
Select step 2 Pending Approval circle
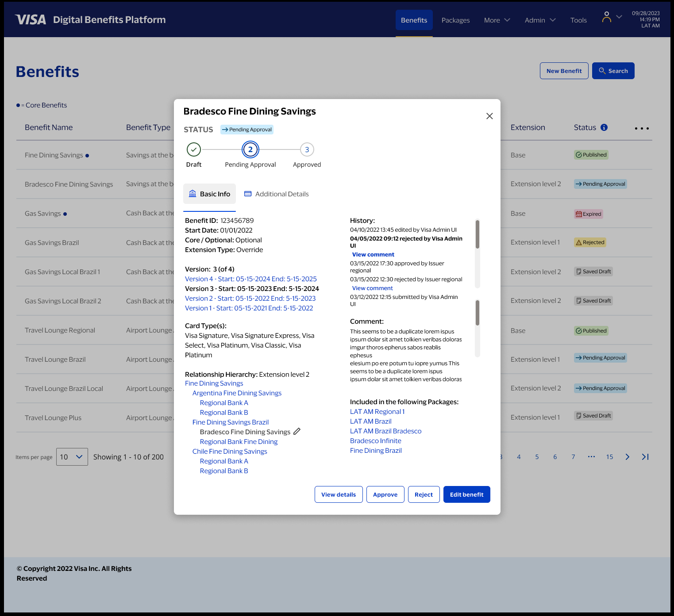point(250,149)
